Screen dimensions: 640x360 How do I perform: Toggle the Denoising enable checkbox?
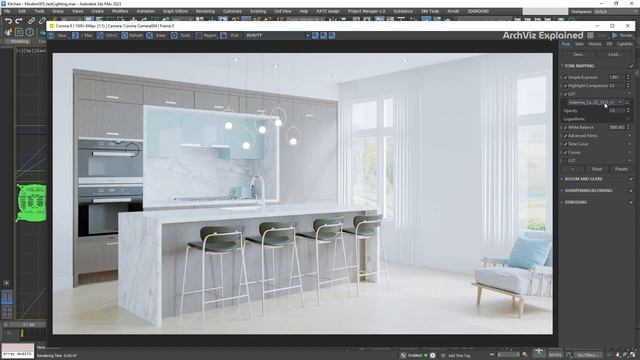coord(631,202)
